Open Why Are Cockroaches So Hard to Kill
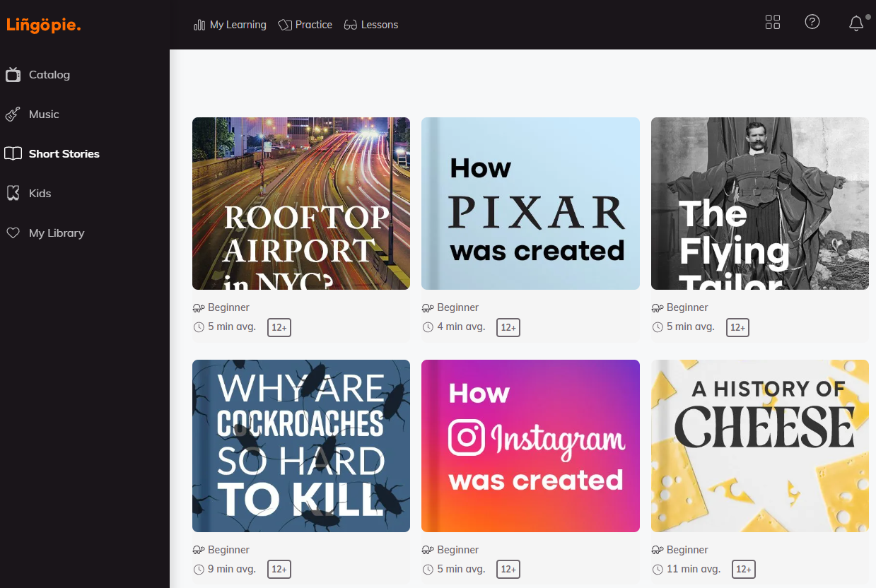The width and height of the screenshot is (876, 588). (300, 445)
